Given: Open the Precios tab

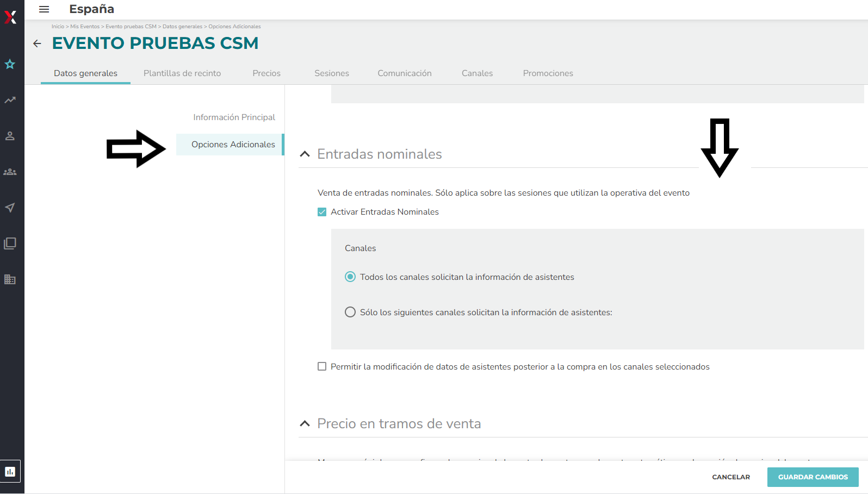Looking at the screenshot, I should coord(266,73).
